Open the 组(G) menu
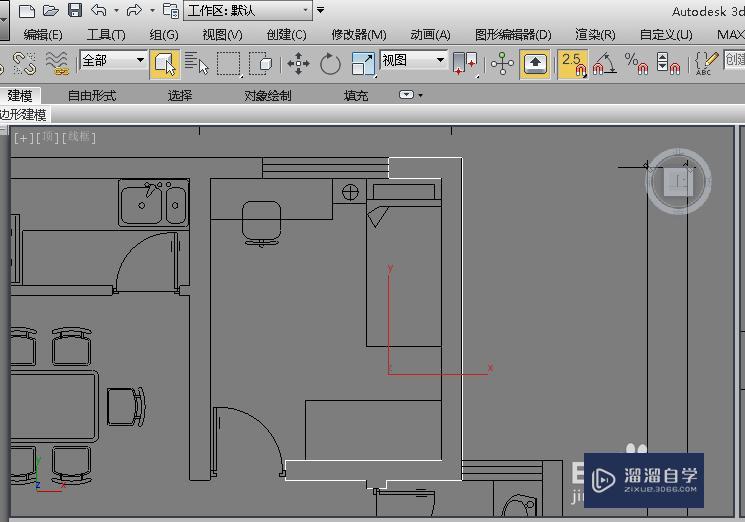Image resolution: width=745 pixels, height=522 pixels. [164, 35]
